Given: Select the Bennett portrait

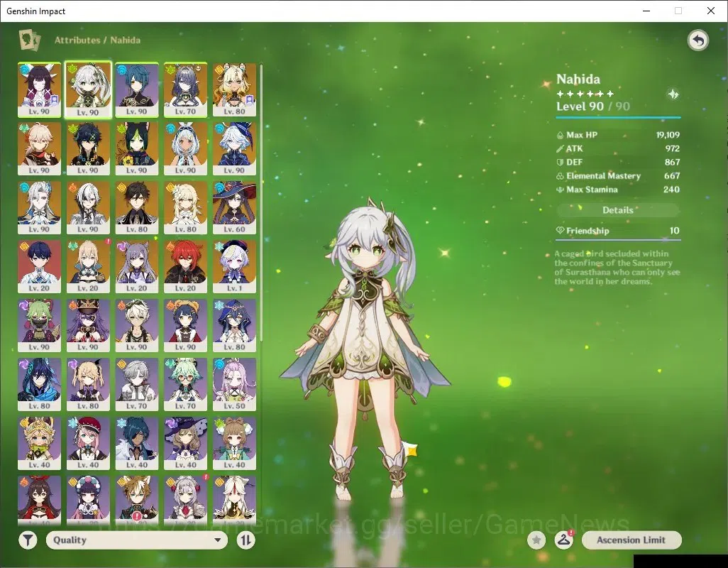Looking at the screenshot, I should [137, 326].
